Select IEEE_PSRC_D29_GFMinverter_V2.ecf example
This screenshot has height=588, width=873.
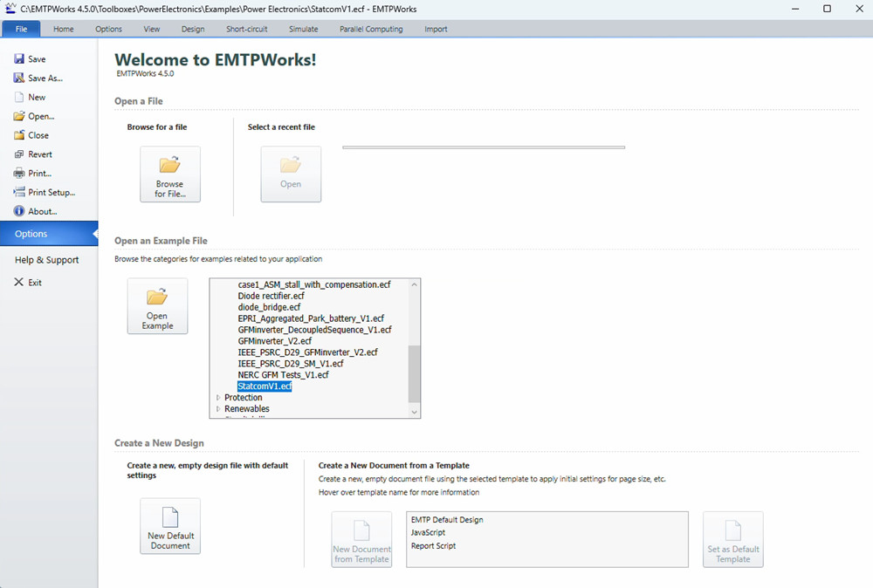click(x=308, y=352)
